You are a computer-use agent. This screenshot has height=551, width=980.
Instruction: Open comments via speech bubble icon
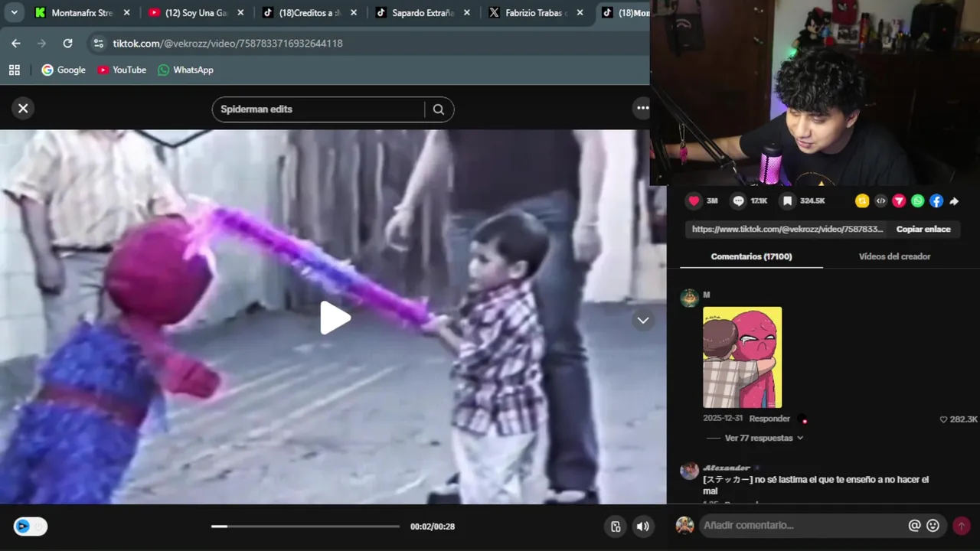[738, 201]
